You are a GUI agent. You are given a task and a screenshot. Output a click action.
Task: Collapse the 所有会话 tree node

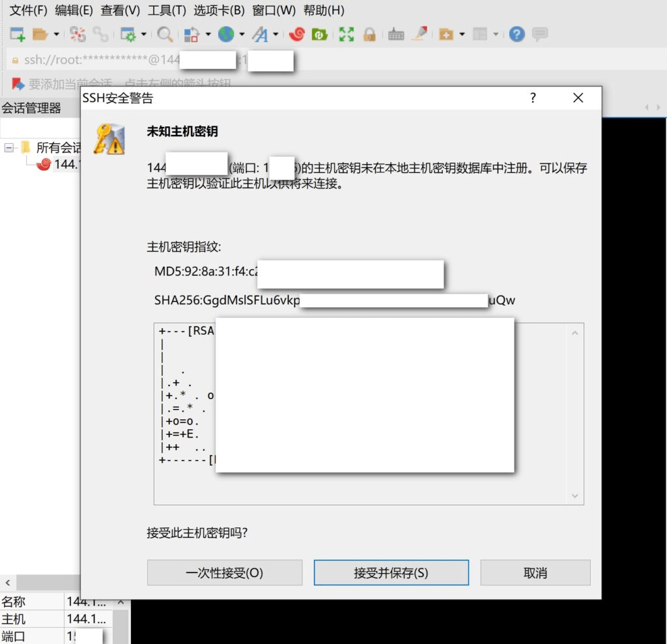click(x=9, y=147)
